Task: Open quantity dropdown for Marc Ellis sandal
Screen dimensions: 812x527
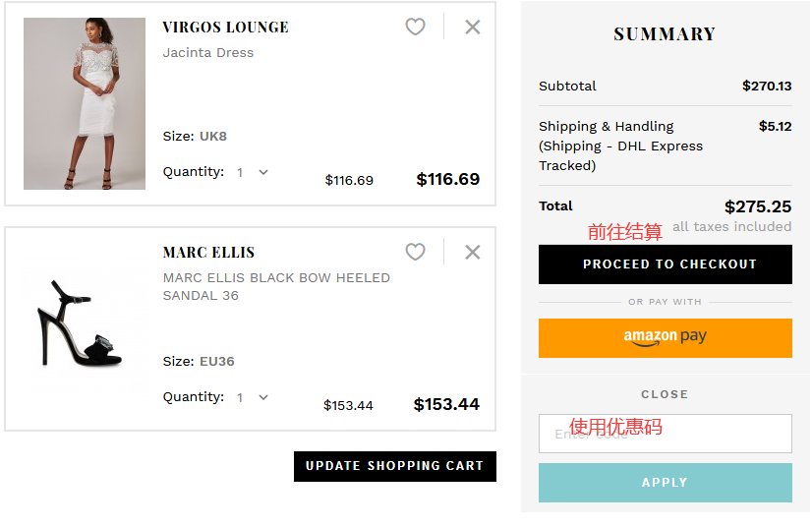Action: 253,397
